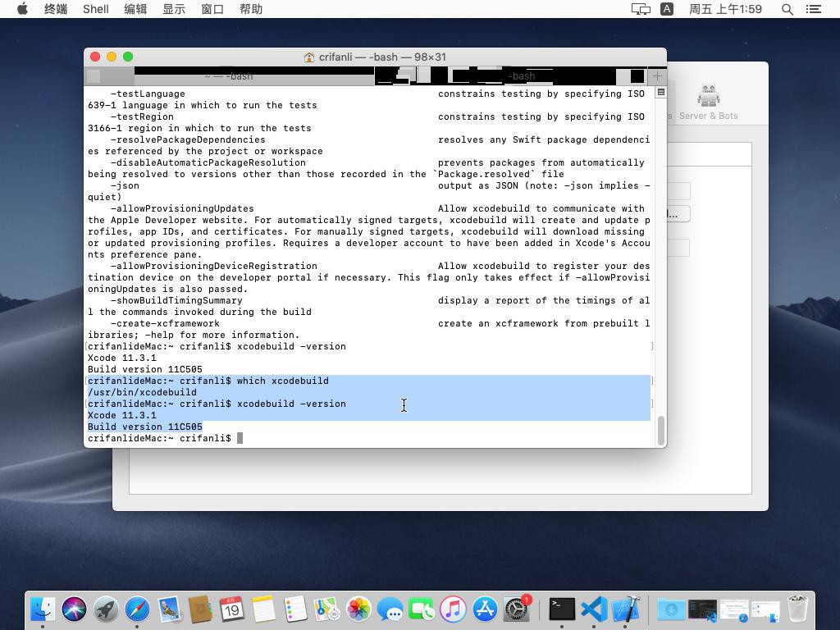Restore minimized Safari window from Dock
This screenshot has height=630, width=840.
[x=734, y=609]
